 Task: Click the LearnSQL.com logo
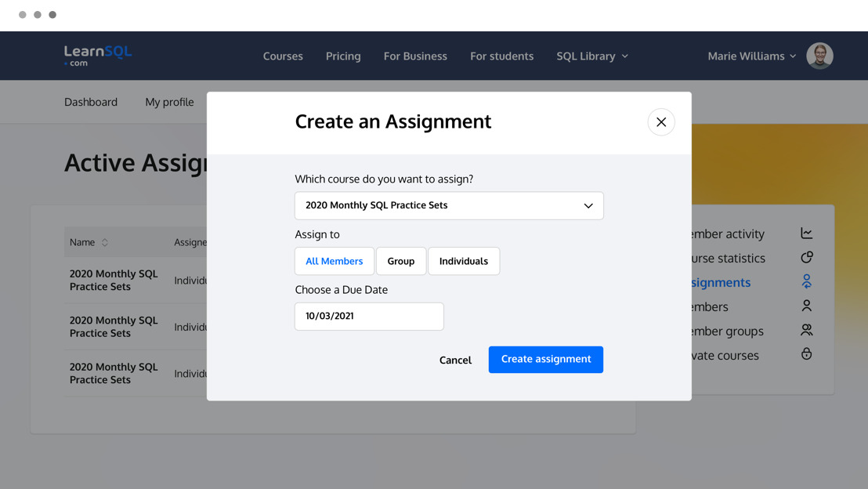[97, 55]
